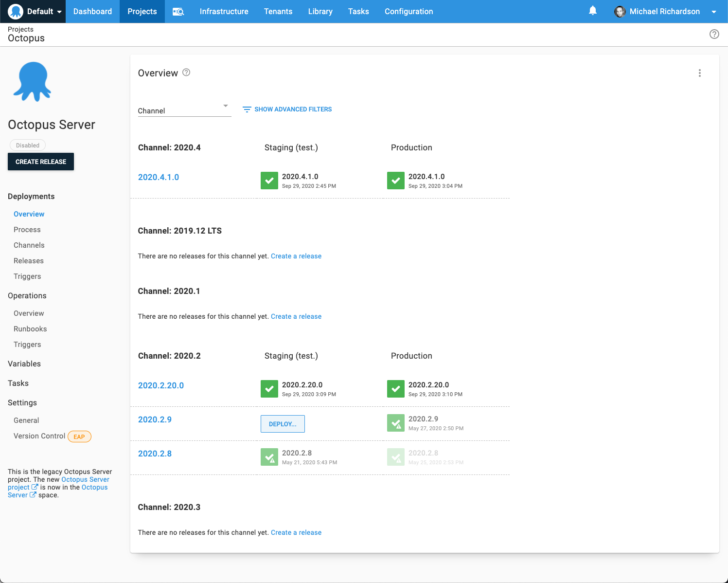The image size is (728, 583).
Task: Click the filter icon beside Show Advanced Filters
Action: coord(247,109)
